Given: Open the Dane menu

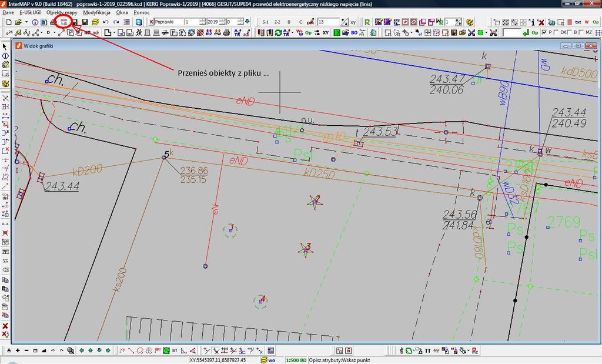Looking at the screenshot, I should 8,12.
